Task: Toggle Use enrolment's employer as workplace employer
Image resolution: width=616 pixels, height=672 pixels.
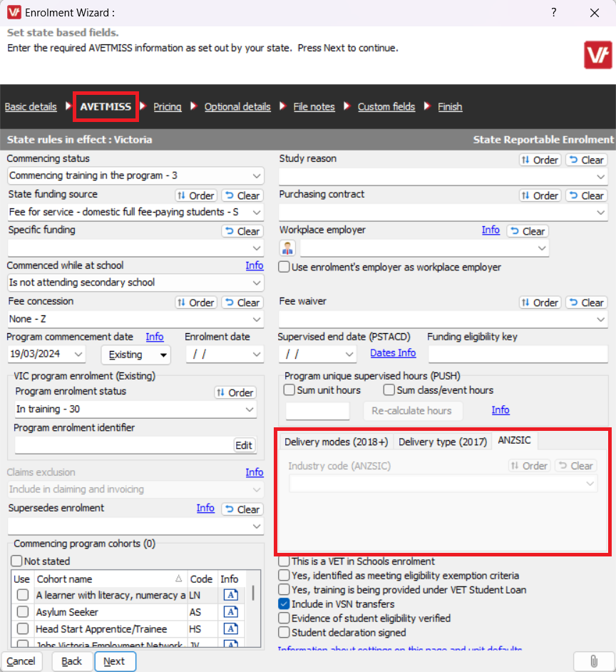Action: point(284,267)
